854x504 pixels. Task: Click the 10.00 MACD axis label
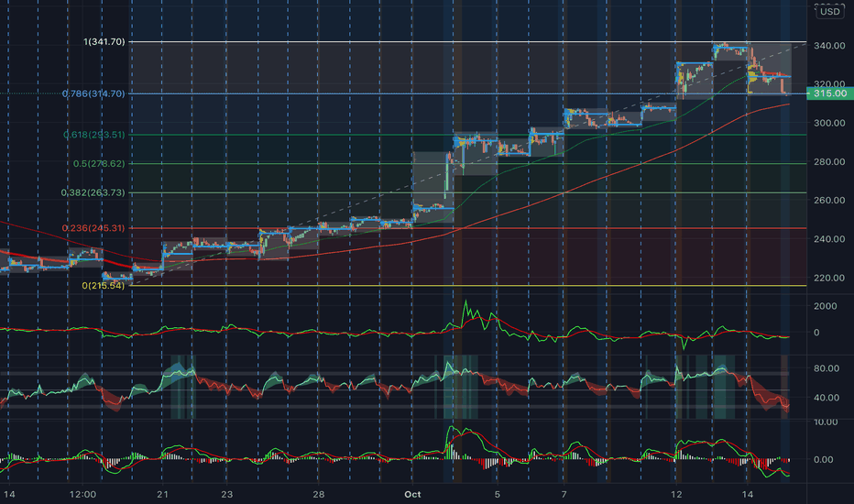[x=825, y=422]
